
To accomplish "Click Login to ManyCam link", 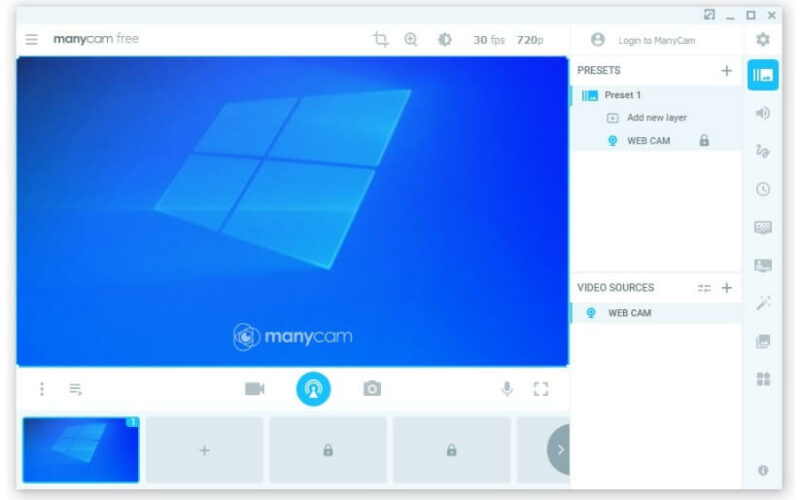I will [656, 40].
